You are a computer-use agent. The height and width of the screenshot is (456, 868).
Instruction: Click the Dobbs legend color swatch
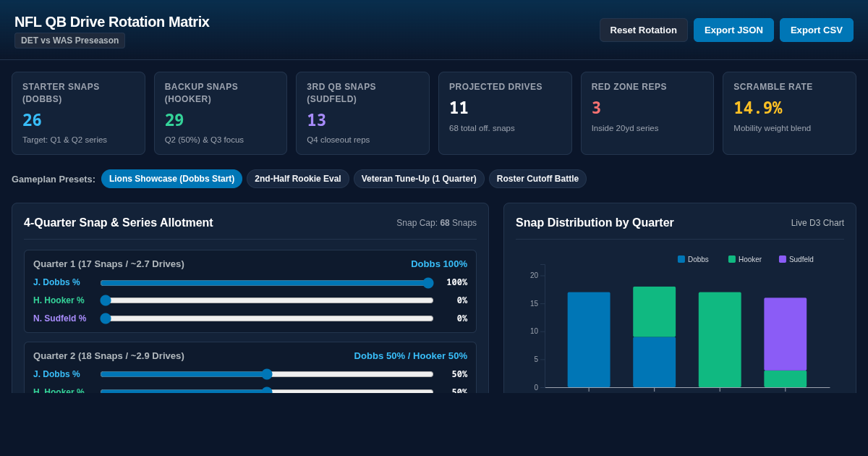click(681, 259)
